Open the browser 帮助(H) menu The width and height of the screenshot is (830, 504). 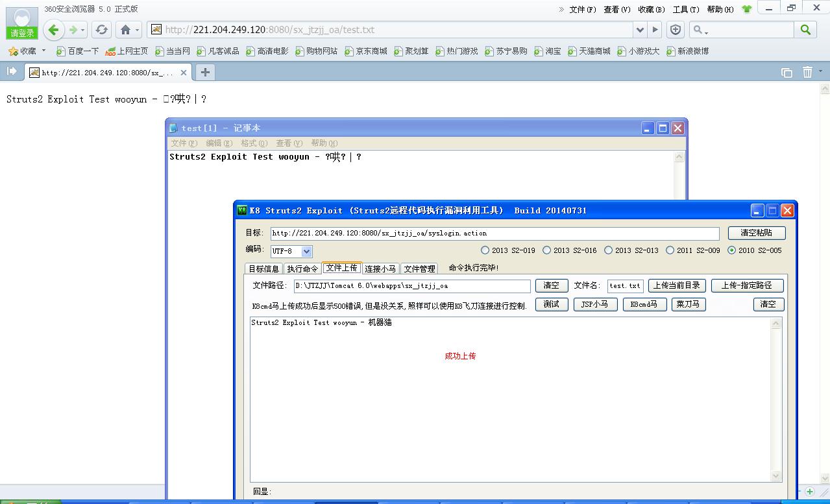[720, 9]
